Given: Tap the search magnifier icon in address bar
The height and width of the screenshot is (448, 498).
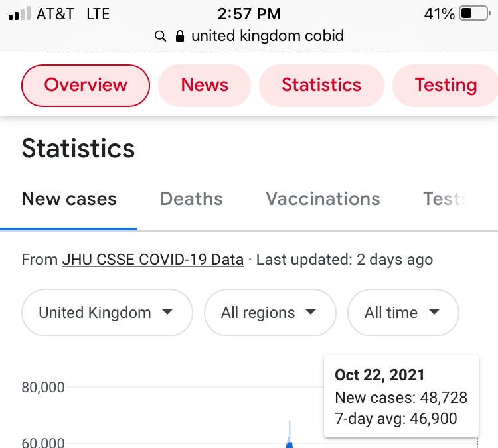Looking at the screenshot, I should (159, 36).
